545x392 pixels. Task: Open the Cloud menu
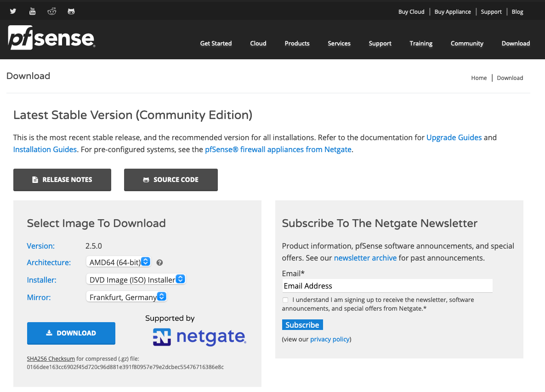coord(258,44)
